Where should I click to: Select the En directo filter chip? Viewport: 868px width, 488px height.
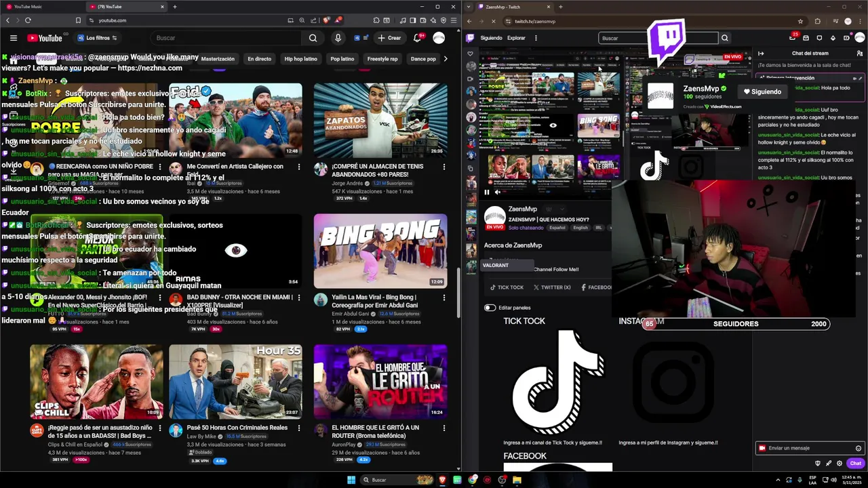pos(259,59)
